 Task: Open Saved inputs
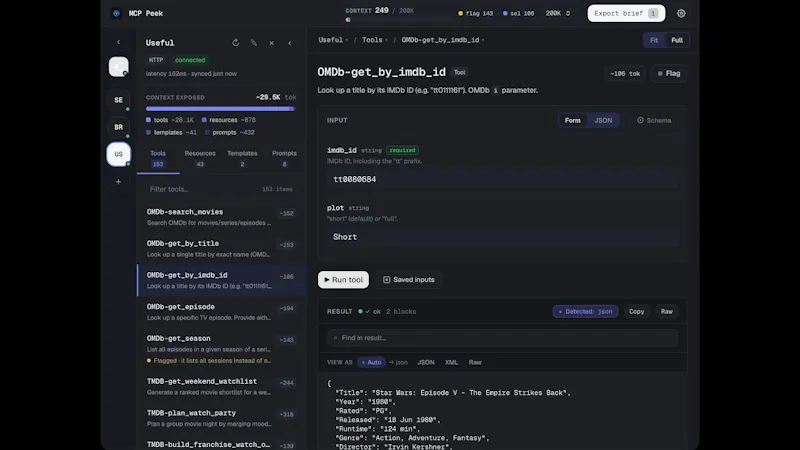click(x=409, y=280)
